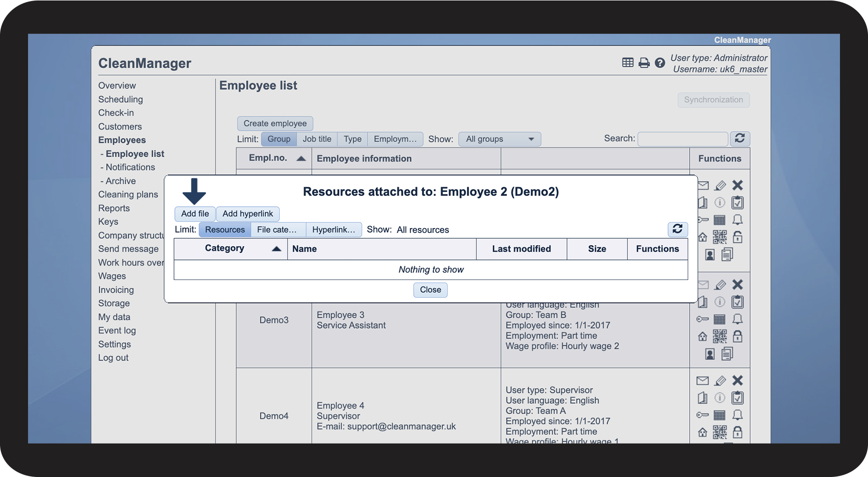Select the Hyperlink limit option in dialog
Screen dimensions: 868x477
[x=334, y=229]
